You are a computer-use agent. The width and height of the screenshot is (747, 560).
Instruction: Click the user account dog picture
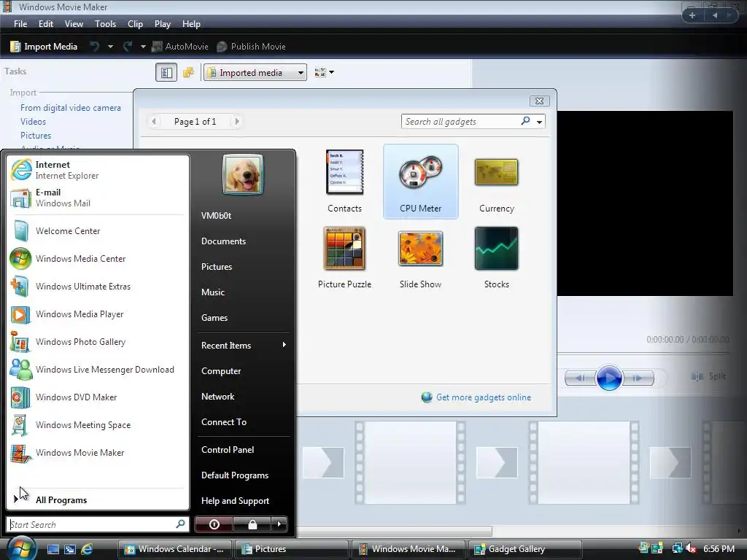[x=242, y=174]
